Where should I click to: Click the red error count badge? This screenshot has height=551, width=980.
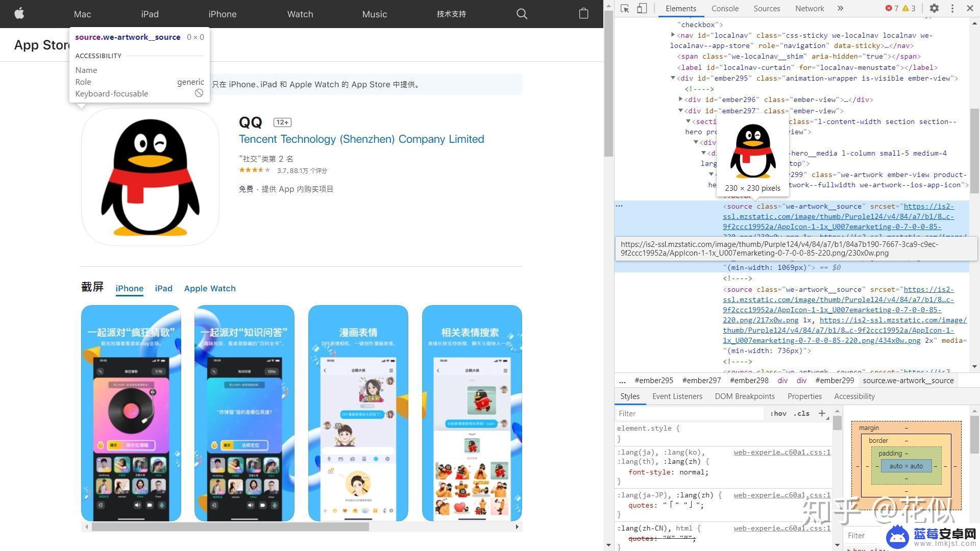[x=892, y=8]
